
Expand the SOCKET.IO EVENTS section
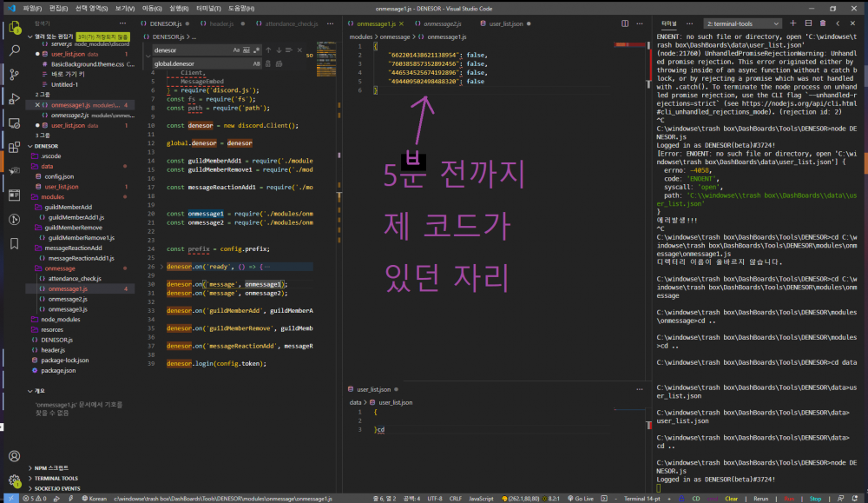tap(30, 488)
